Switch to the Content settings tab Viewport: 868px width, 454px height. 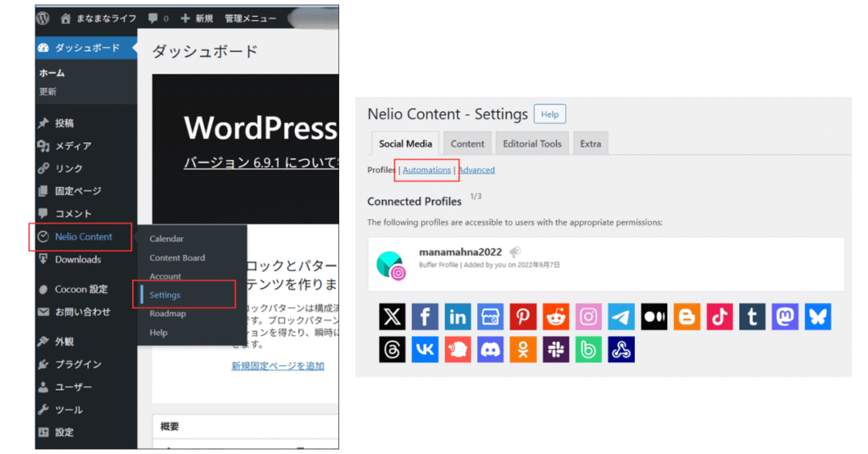click(467, 144)
